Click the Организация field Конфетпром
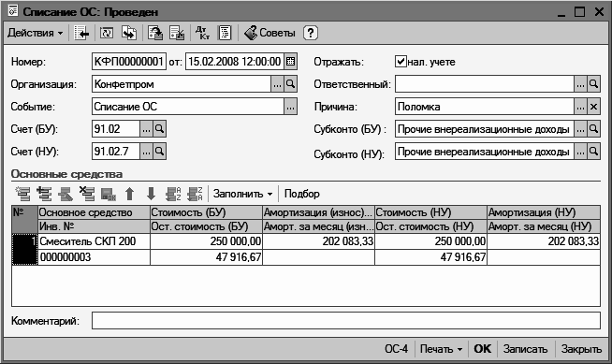The height and width of the screenshot is (364, 612). click(182, 84)
